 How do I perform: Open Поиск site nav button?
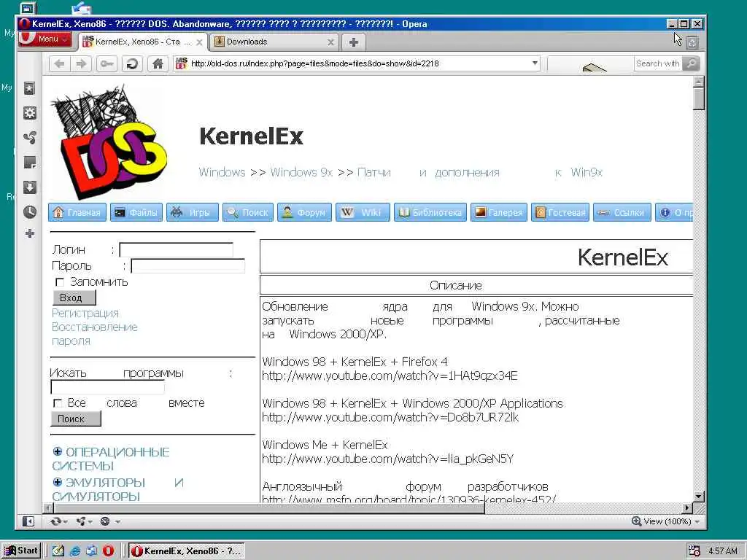(x=248, y=212)
